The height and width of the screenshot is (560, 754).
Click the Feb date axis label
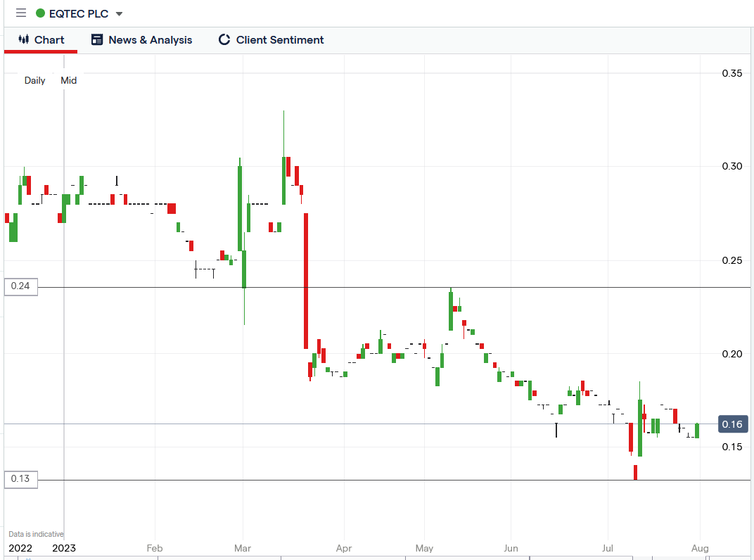point(154,548)
